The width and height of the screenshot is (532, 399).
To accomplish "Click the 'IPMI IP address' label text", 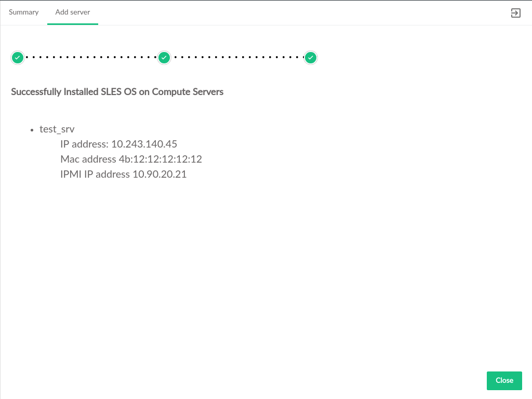I will point(95,174).
